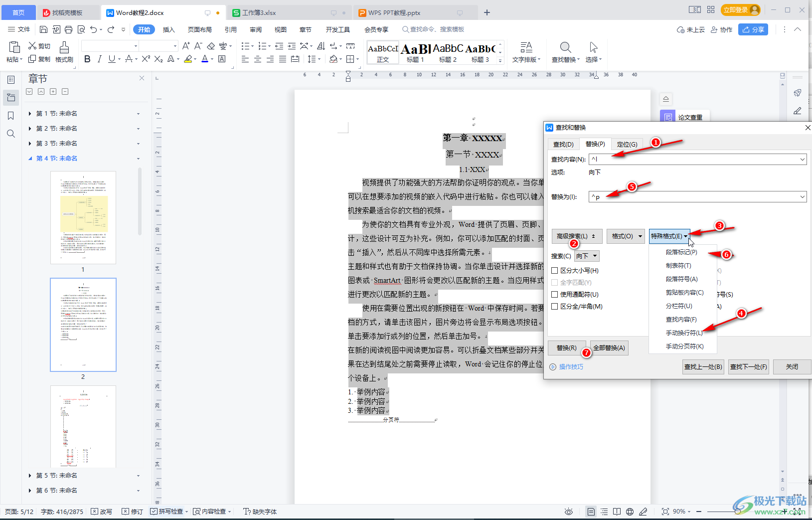Select page 2 thumbnail in chapter panel

point(83,325)
